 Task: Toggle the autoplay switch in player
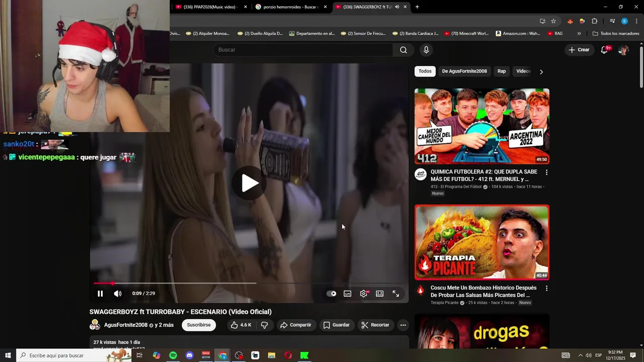331,294
